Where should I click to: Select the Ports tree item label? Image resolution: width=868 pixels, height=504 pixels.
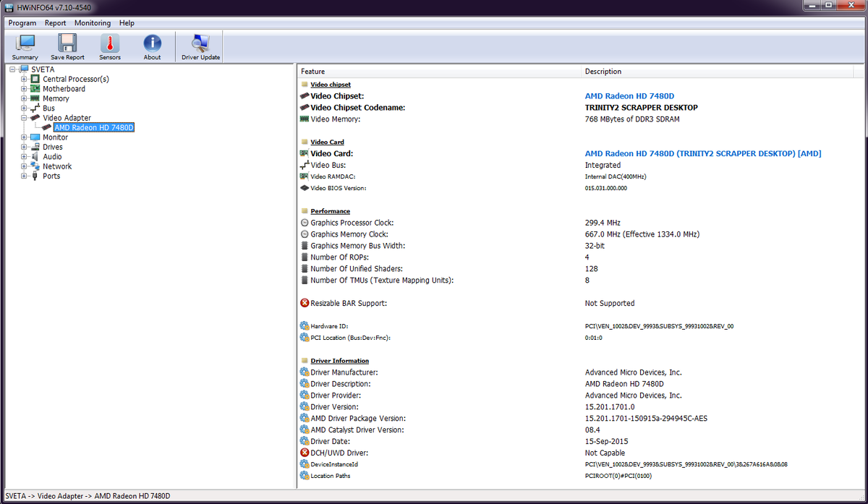(x=51, y=176)
